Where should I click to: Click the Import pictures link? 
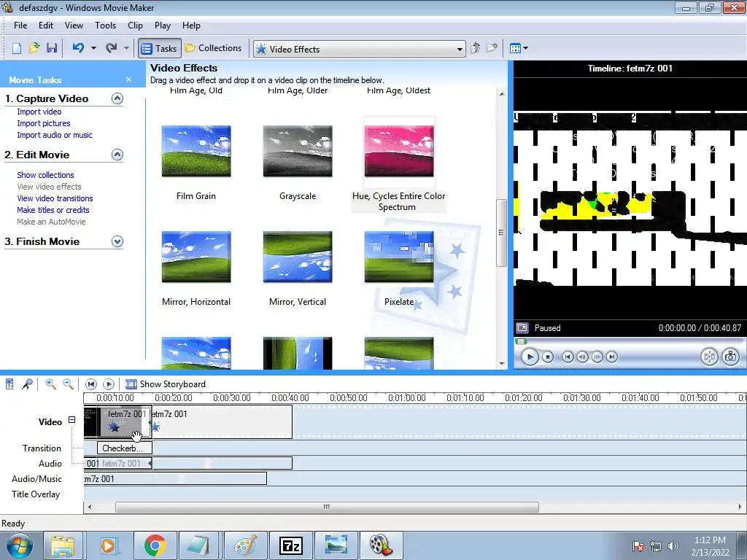click(x=43, y=123)
